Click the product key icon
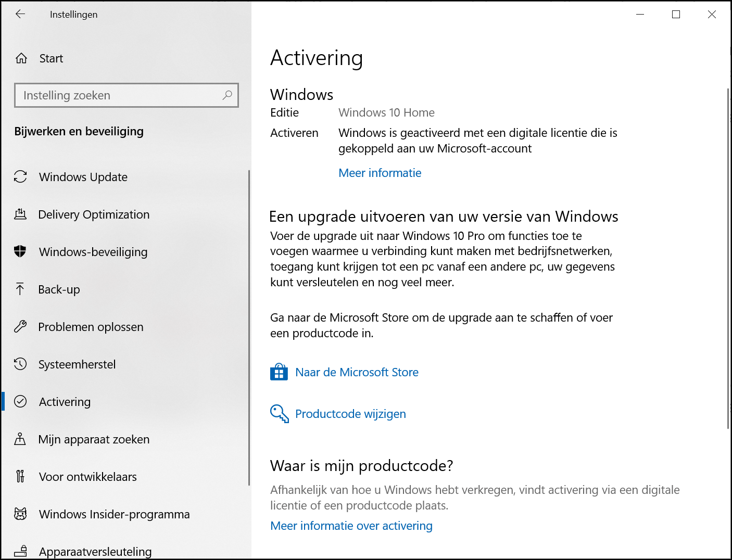This screenshot has height=560, width=732. coord(280,414)
